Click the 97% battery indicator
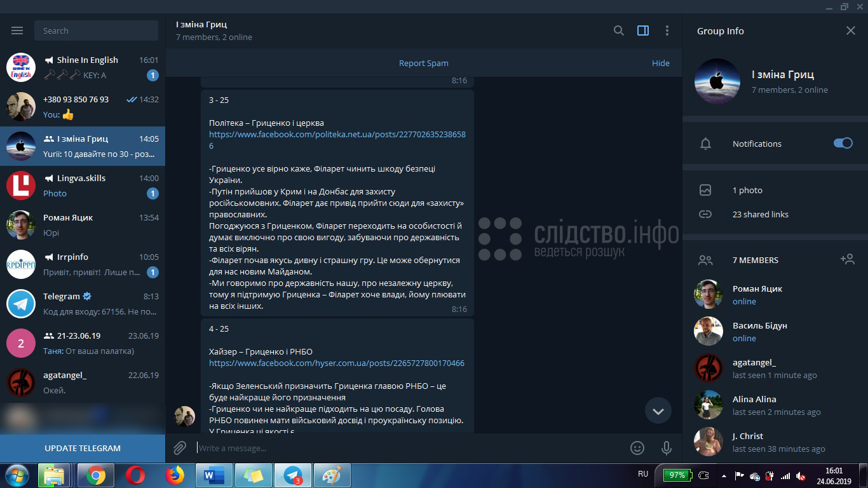868x488 pixels. click(676, 475)
